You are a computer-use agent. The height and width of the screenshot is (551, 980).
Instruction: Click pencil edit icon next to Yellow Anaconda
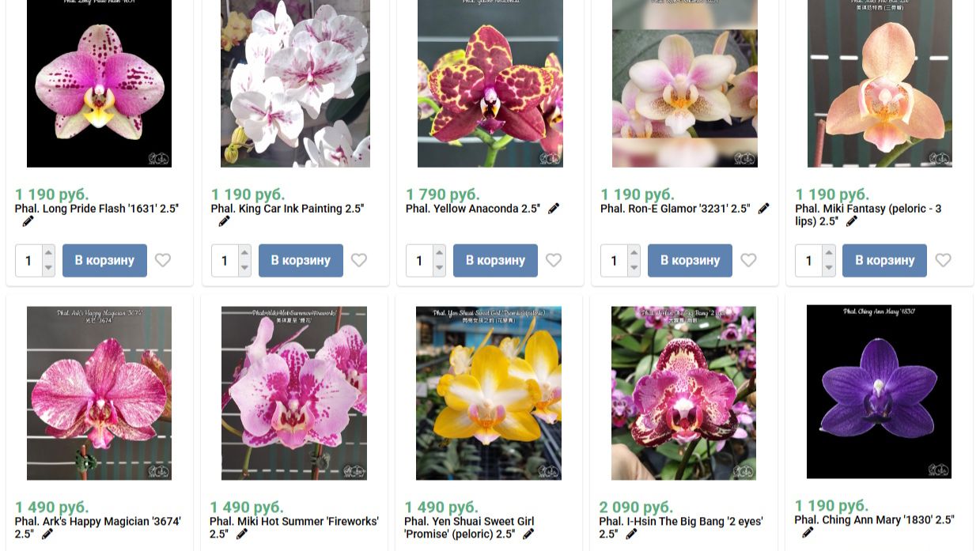554,209
